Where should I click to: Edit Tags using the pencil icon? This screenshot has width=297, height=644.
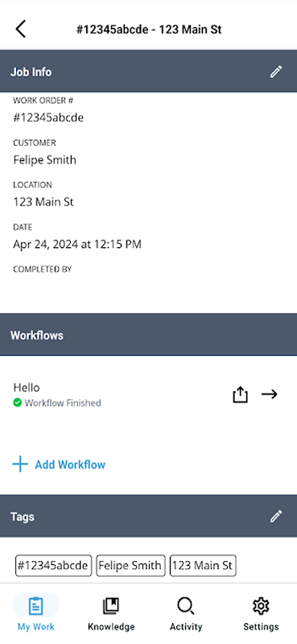tap(276, 516)
